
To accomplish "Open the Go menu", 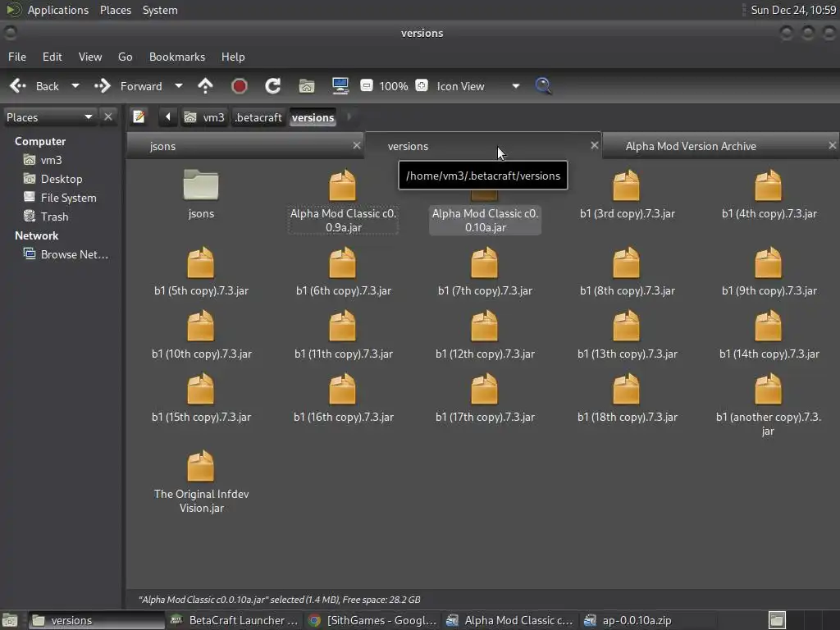I will (126, 57).
